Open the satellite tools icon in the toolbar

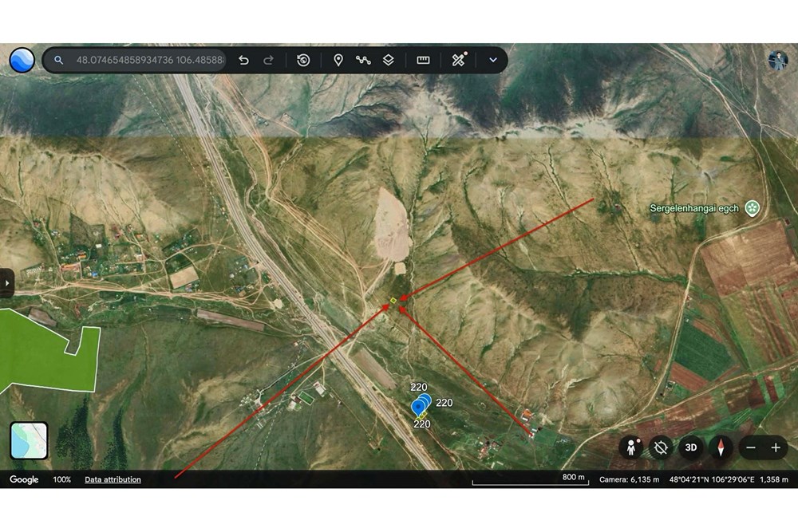(459, 60)
